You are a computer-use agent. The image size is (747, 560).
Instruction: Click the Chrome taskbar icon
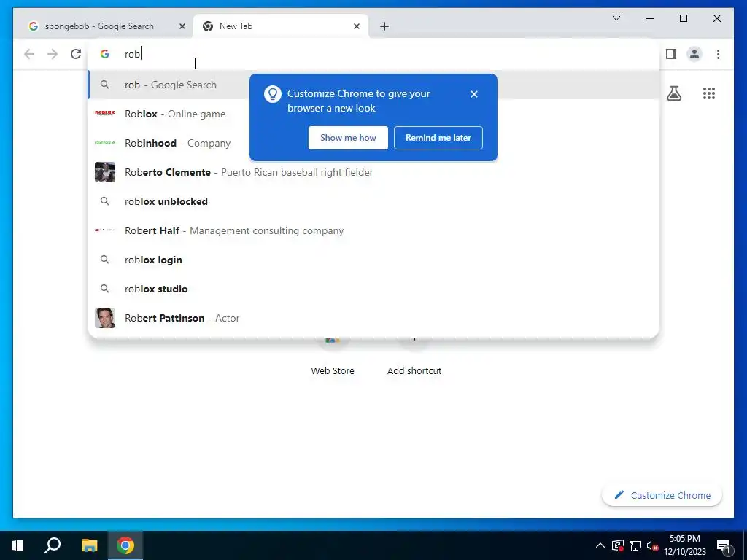[125, 545]
